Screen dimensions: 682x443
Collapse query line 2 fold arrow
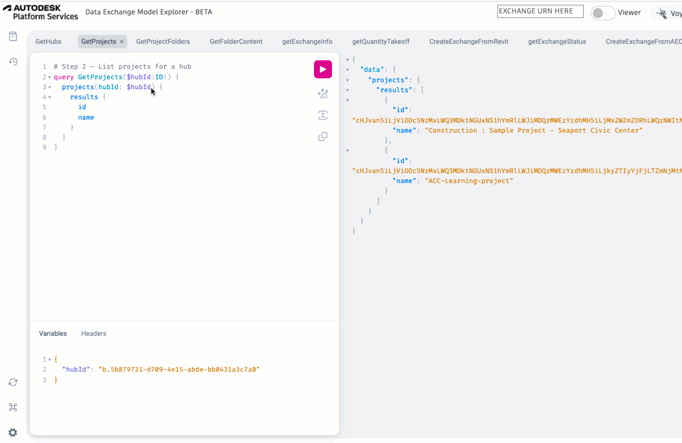click(50, 77)
